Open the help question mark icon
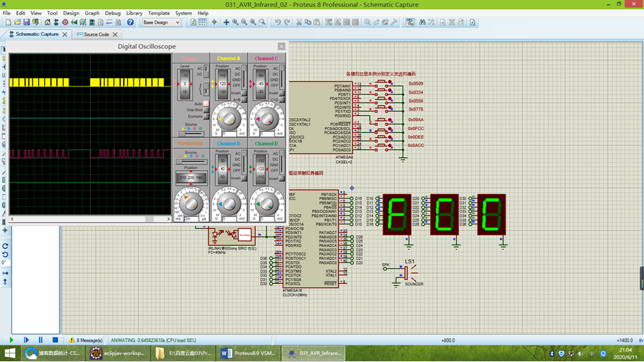This screenshot has height=362, width=644. click(x=130, y=23)
